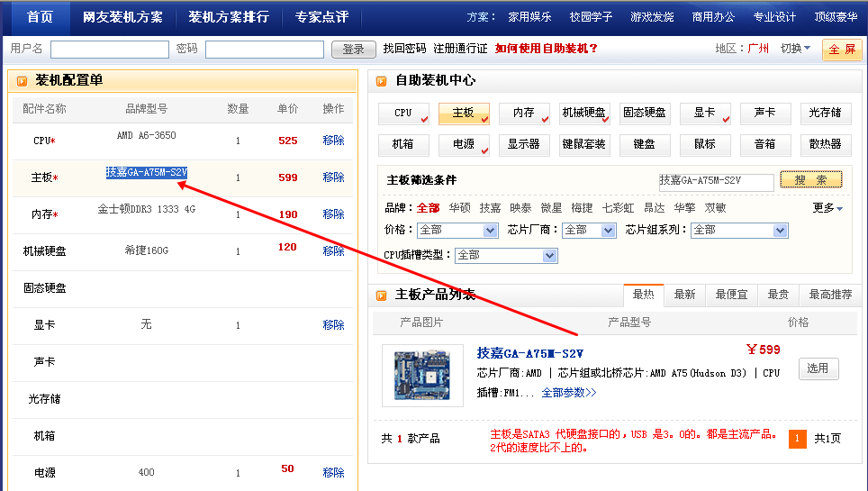The height and width of the screenshot is (491, 868).
Task: Click the 用户名 username input field
Action: pos(110,50)
